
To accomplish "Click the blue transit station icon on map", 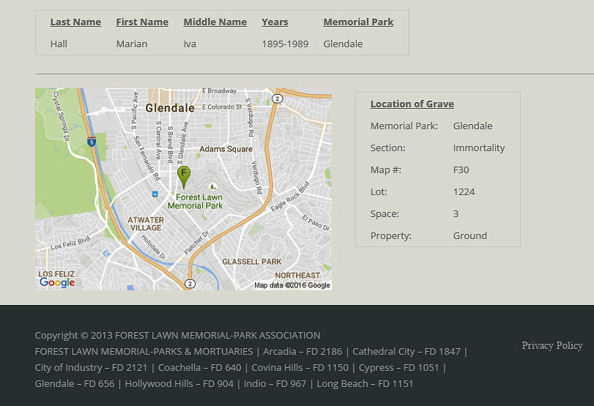I will click(x=155, y=194).
